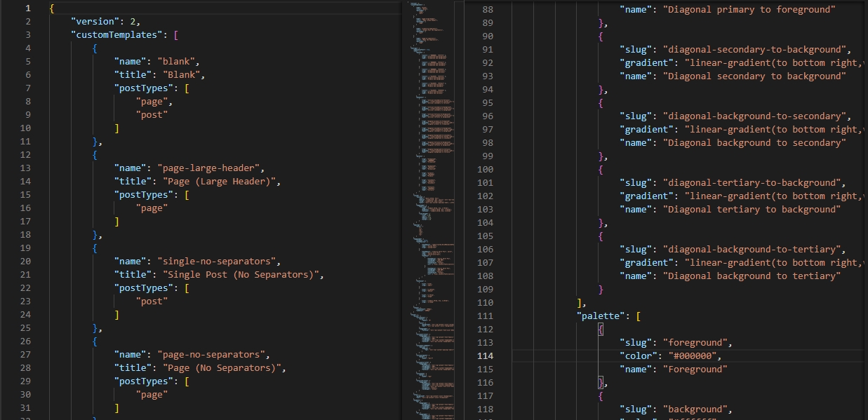Image resolution: width=868 pixels, height=420 pixels.
Task: Click the "blank" name value
Action: coord(179,61)
